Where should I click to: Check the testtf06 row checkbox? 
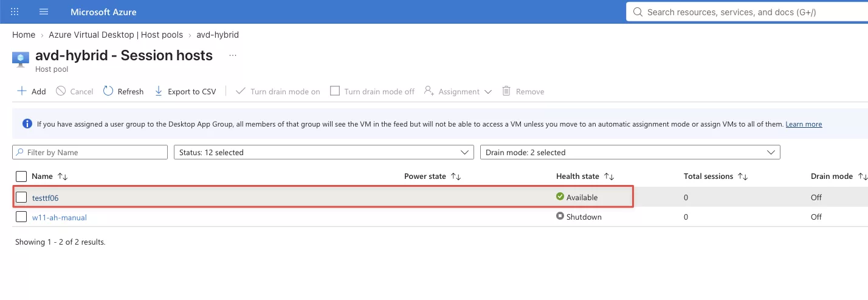click(x=21, y=197)
